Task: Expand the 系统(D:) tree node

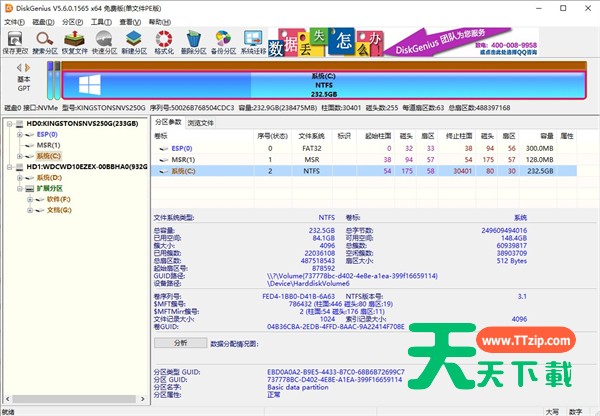Action: [20, 178]
